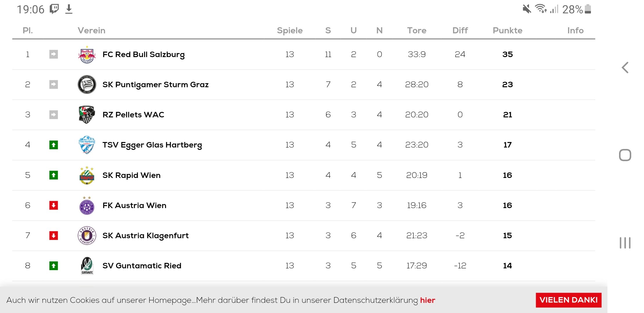Screen dimensions: 644x313
Task: Tap the SK Rapid Wien crest
Action: pyautogui.click(x=87, y=175)
